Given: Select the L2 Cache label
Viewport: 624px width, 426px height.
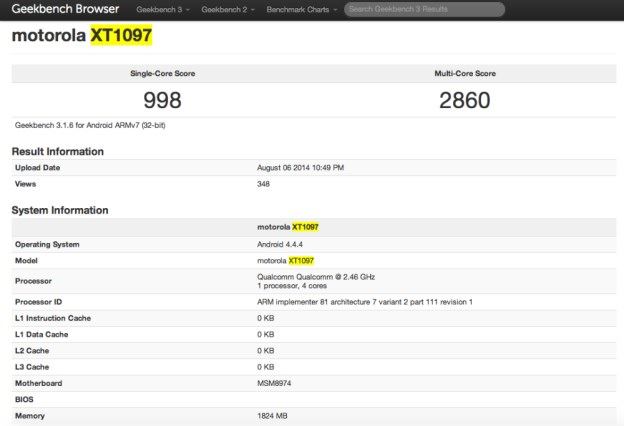Looking at the screenshot, I should coord(32,351).
